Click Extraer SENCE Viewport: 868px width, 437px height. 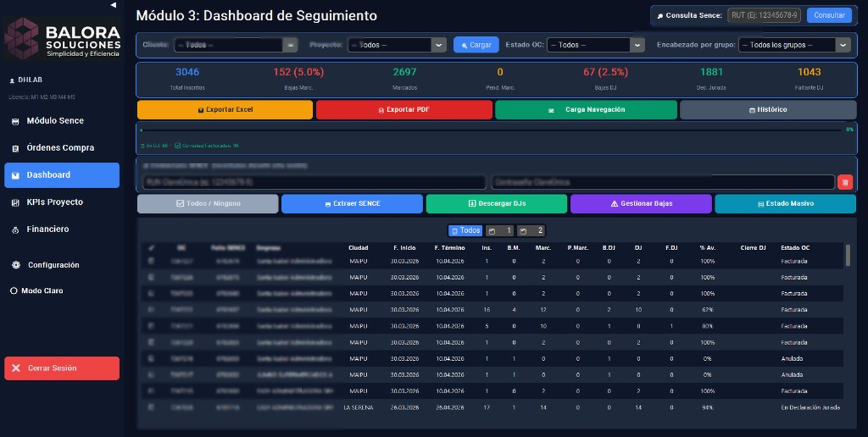click(x=352, y=204)
